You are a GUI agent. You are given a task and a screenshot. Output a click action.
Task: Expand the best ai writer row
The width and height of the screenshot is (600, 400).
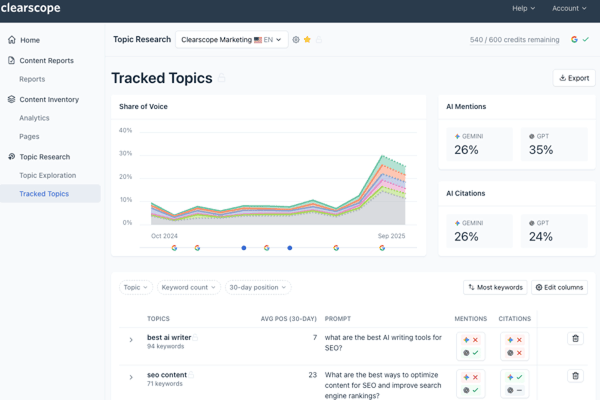click(x=131, y=340)
